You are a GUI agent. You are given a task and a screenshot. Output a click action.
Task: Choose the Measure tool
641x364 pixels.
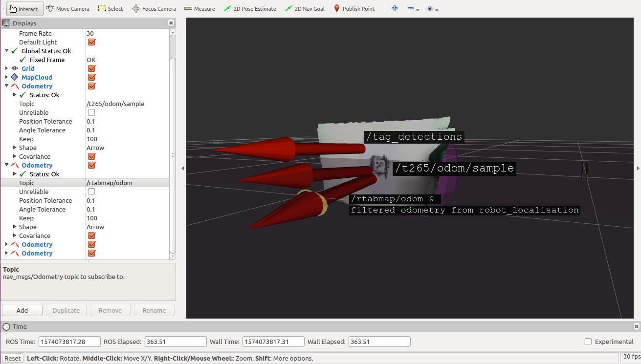[x=199, y=9]
